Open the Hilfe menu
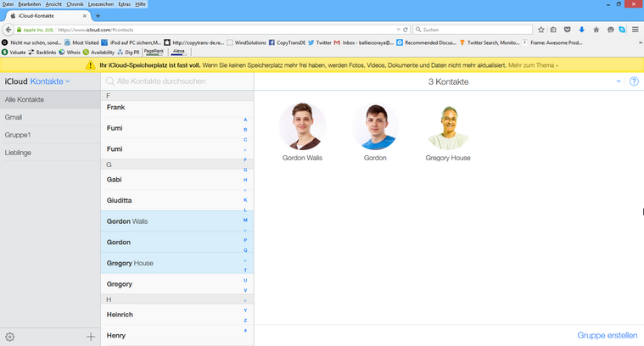The height and width of the screenshot is (346, 644). pyautogui.click(x=140, y=4)
